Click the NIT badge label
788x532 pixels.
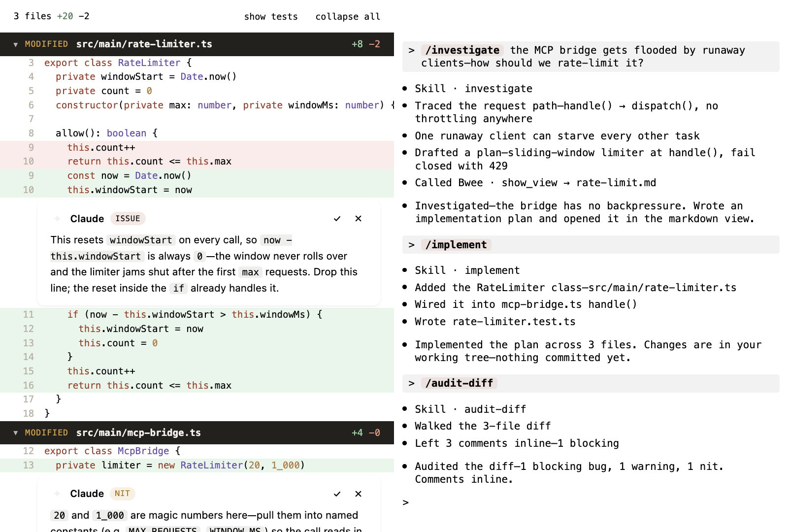(x=122, y=494)
